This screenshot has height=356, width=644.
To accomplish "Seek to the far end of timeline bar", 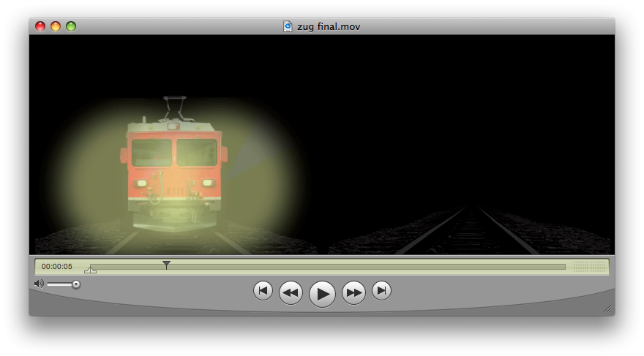I will 562,267.
